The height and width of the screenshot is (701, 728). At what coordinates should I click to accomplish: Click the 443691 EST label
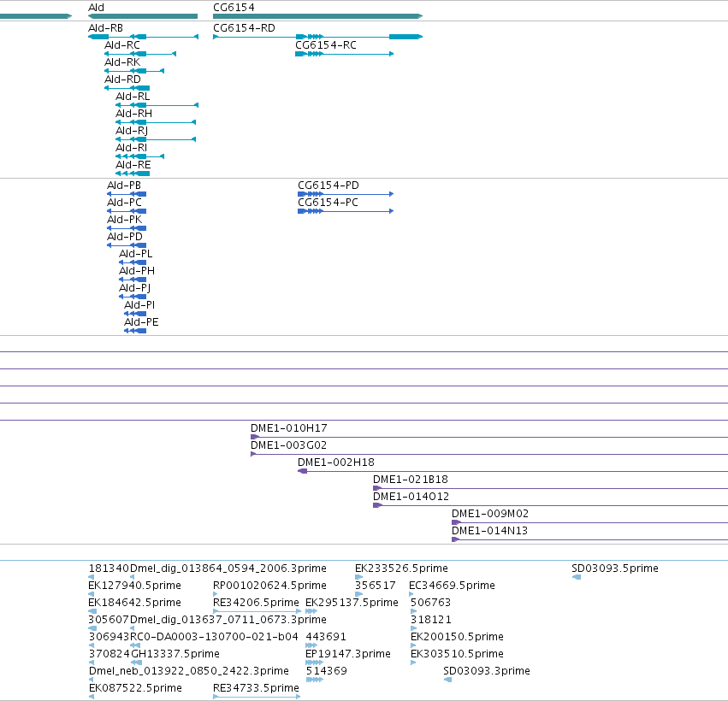pos(326,638)
